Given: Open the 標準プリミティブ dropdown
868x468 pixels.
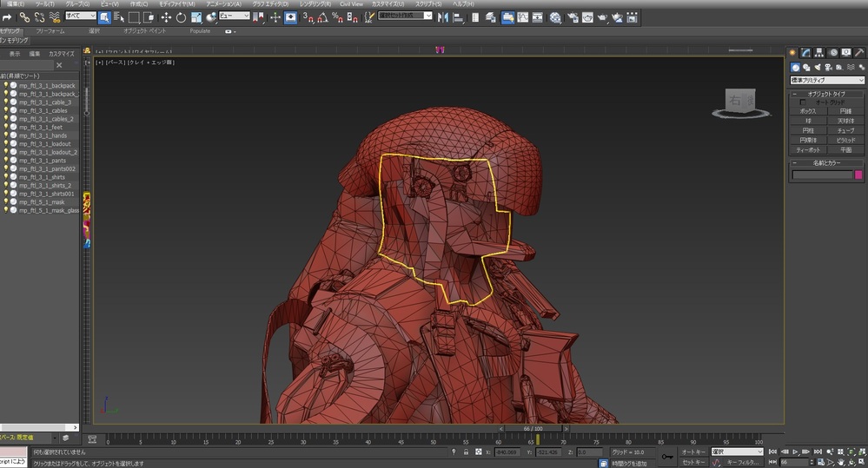Looking at the screenshot, I should (827, 81).
